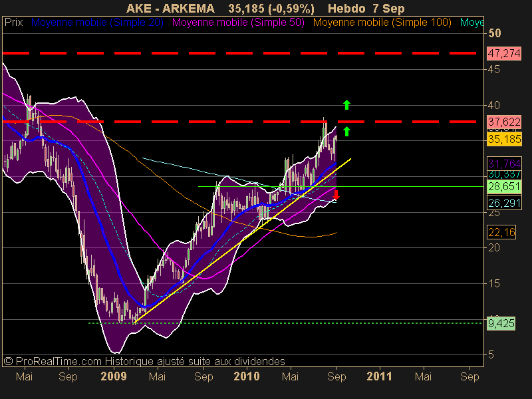
Task: Click the lower green up arrow marker
Action: coord(346,131)
